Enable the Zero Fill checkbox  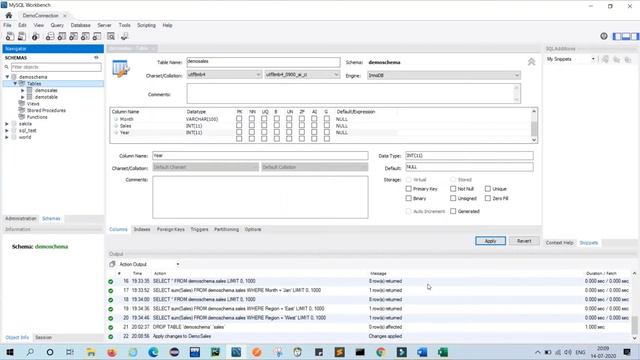pos(488,198)
